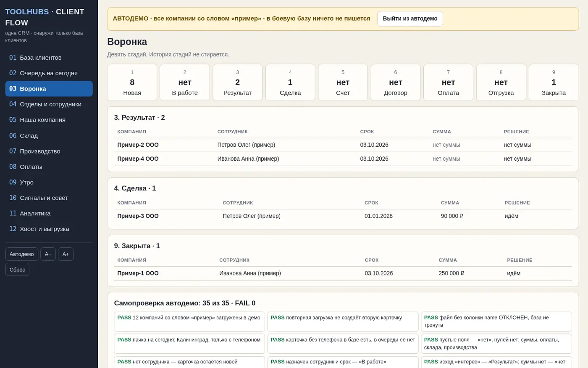Decrease font size with A− button
588x368 pixels.
(48, 254)
